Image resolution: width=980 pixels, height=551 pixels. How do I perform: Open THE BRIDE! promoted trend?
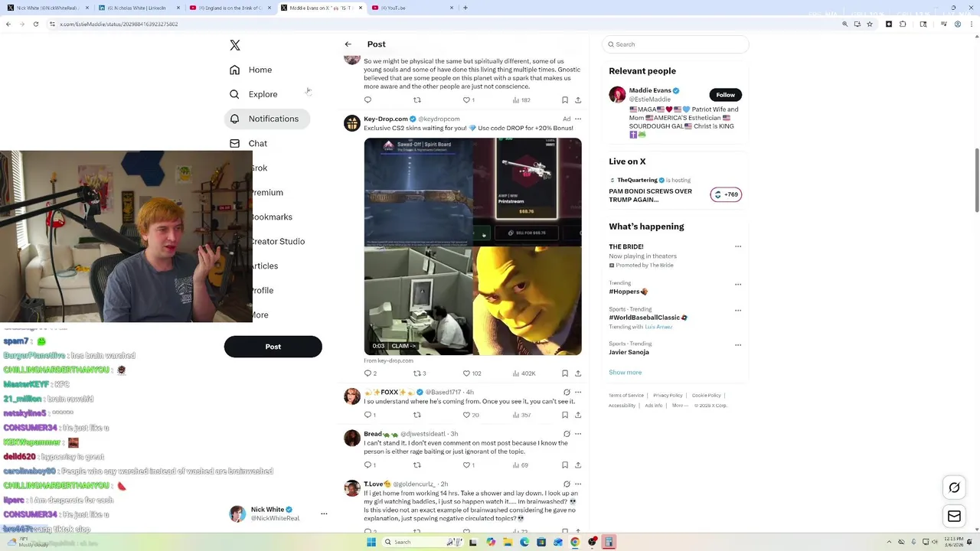click(x=626, y=247)
